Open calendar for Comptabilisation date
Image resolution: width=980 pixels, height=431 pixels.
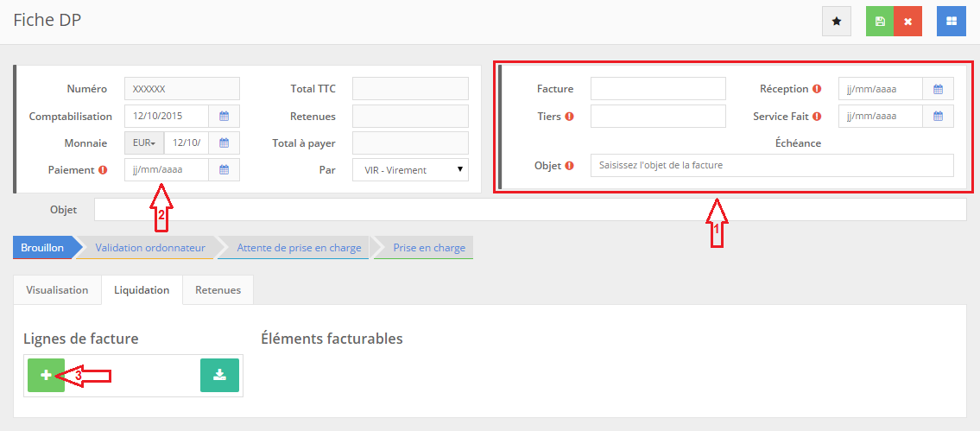224,116
